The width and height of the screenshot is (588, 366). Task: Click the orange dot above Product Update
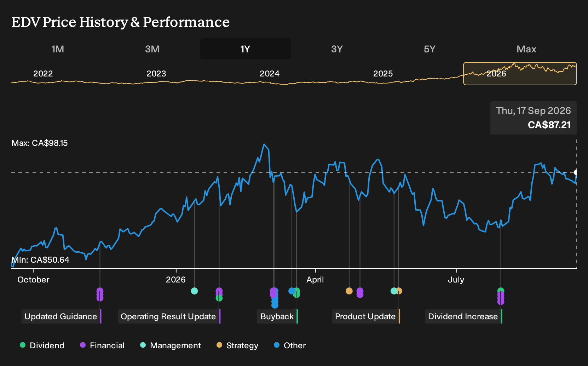(x=399, y=291)
